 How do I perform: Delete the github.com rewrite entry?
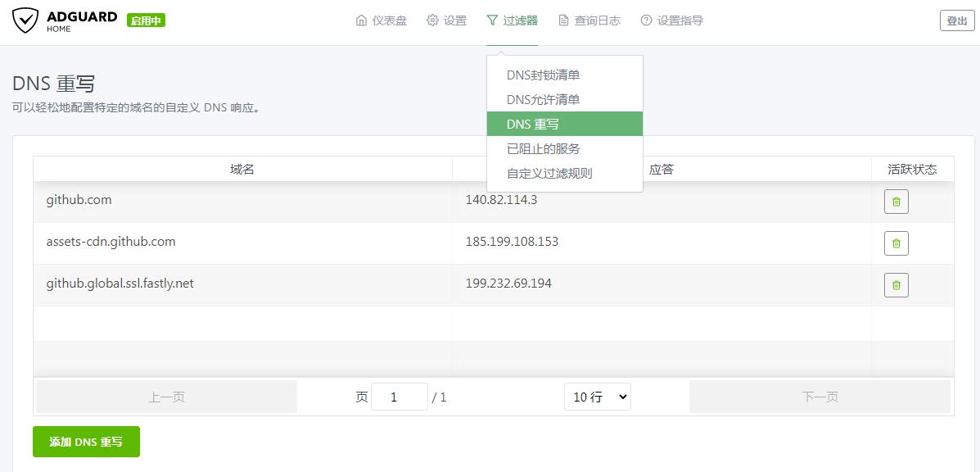pos(896,201)
